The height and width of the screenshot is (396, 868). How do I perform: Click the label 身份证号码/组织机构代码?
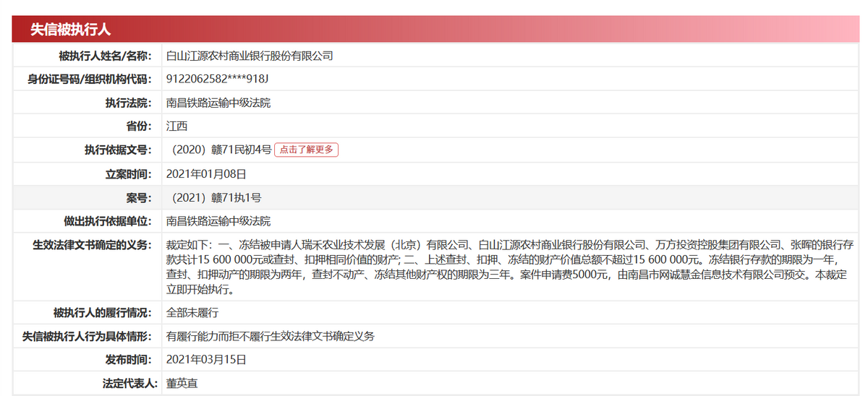pos(90,79)
